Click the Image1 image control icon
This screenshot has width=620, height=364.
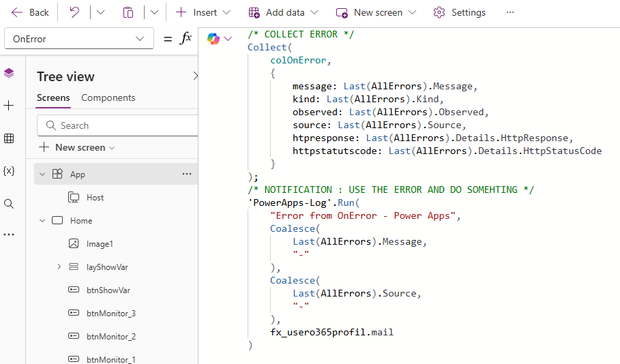pyautogui.click(x=74, y=243)
